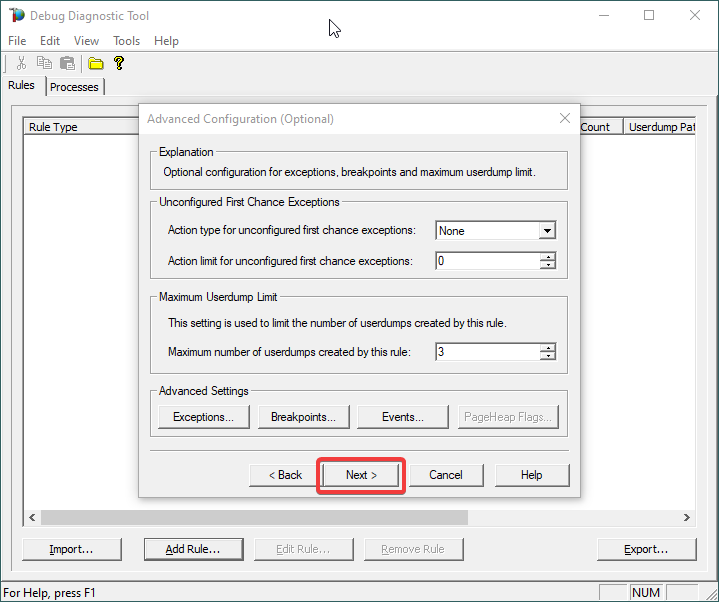The height and width of the screenshot is (602, 719).
Task: Click the Next button
Action: tap(361, 475)
